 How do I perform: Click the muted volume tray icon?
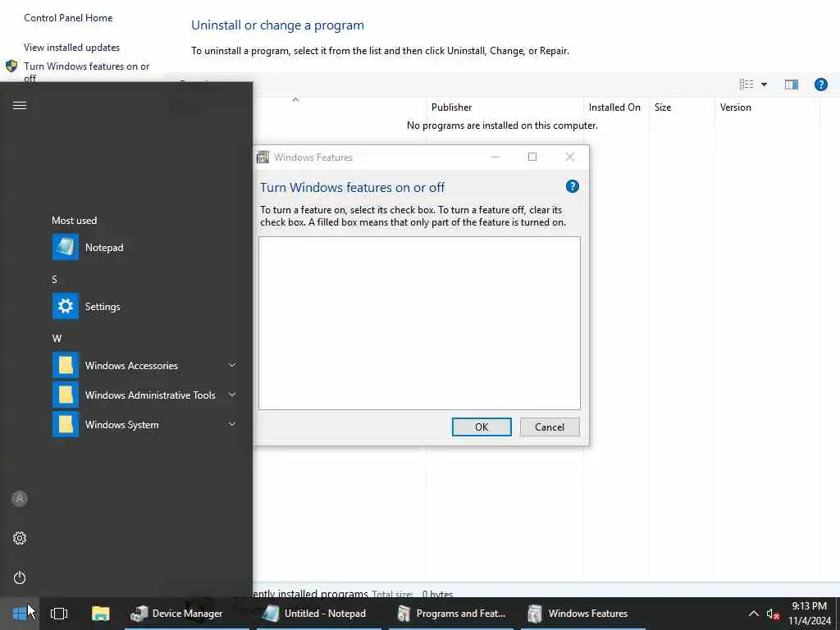(773, 614)
